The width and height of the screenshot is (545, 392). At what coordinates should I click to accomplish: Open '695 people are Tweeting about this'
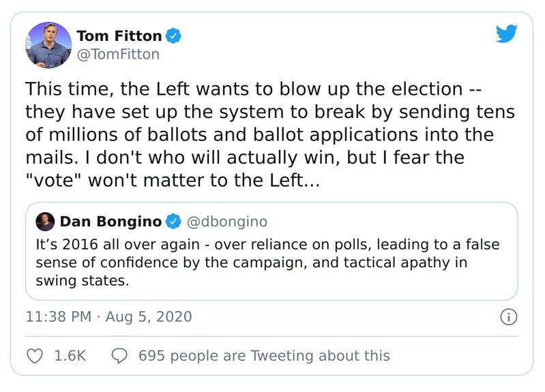click(x=264, y=356)
